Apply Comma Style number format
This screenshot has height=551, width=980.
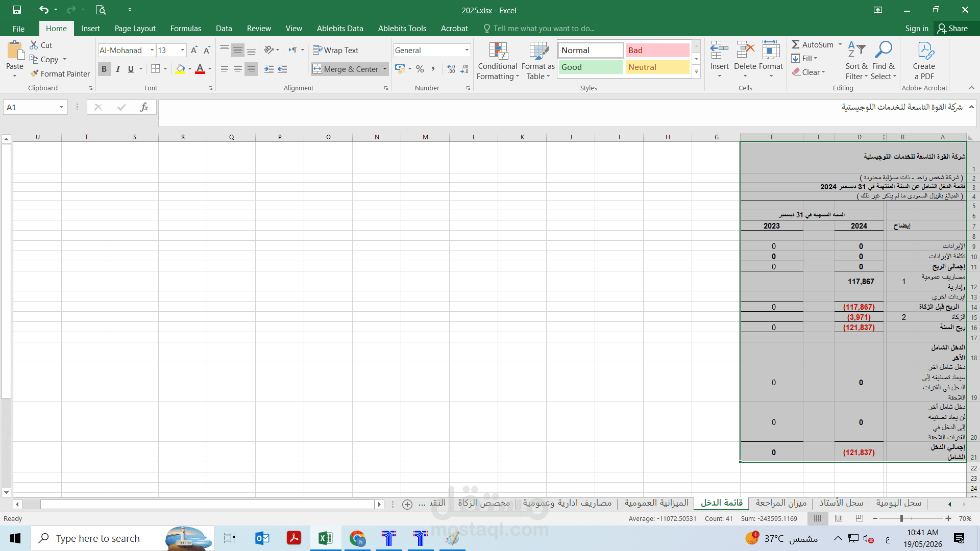[433, 69]
